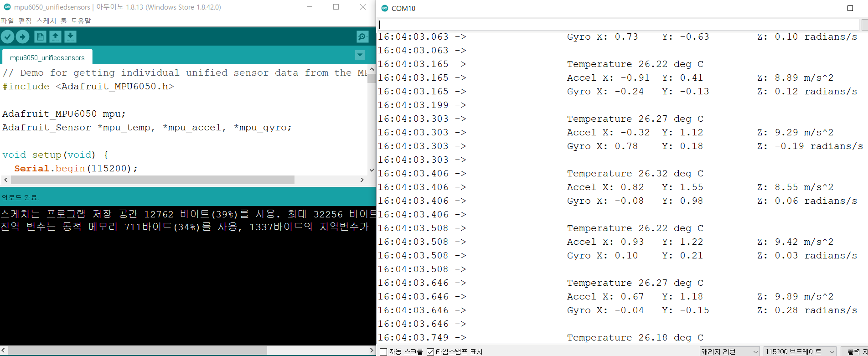The width and height of the screenshot is (868, 356).
Task: Upload the sketch with the arrow button
Action: point(23,36)
